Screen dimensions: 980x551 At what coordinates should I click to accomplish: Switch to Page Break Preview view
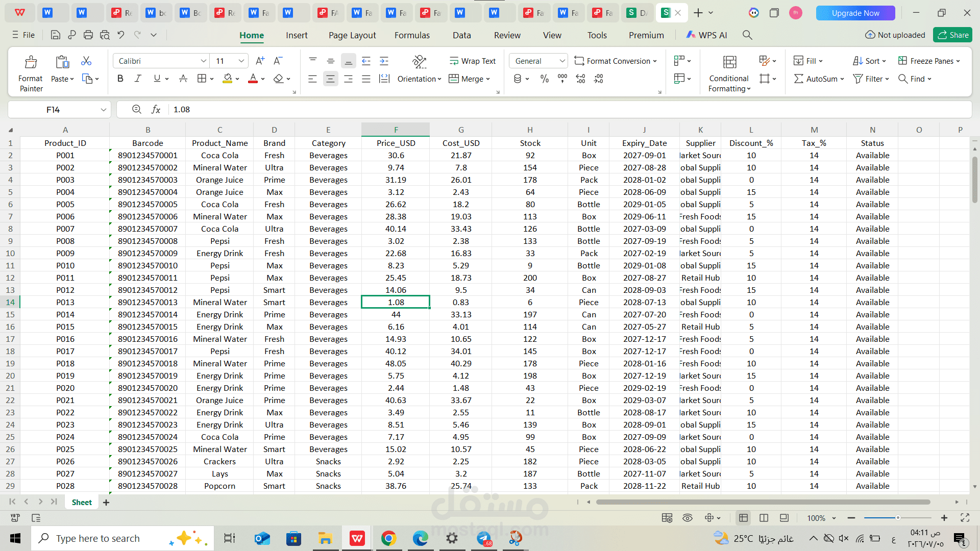[764, 518]
